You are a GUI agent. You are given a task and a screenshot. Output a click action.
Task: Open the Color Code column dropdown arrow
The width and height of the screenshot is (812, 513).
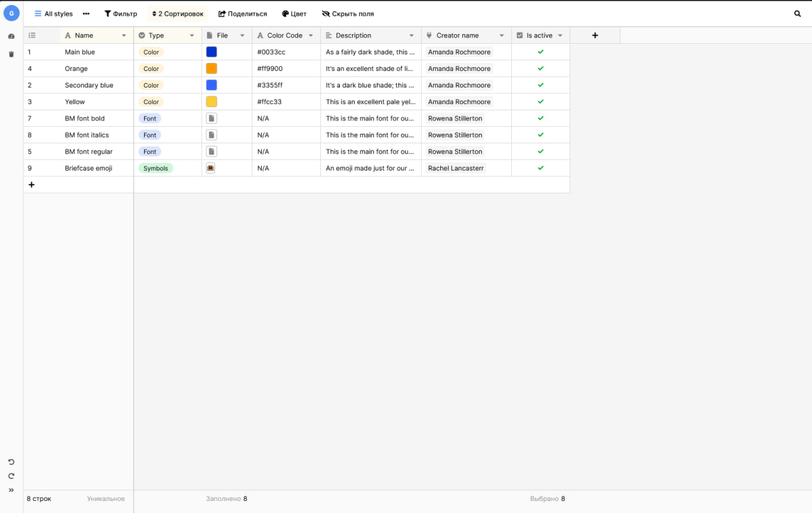coord(311,36)
